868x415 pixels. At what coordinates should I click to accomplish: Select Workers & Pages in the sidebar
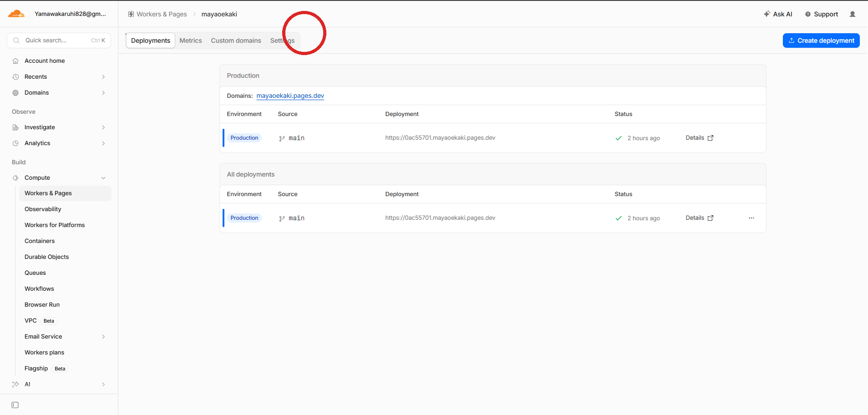(65, 193)
